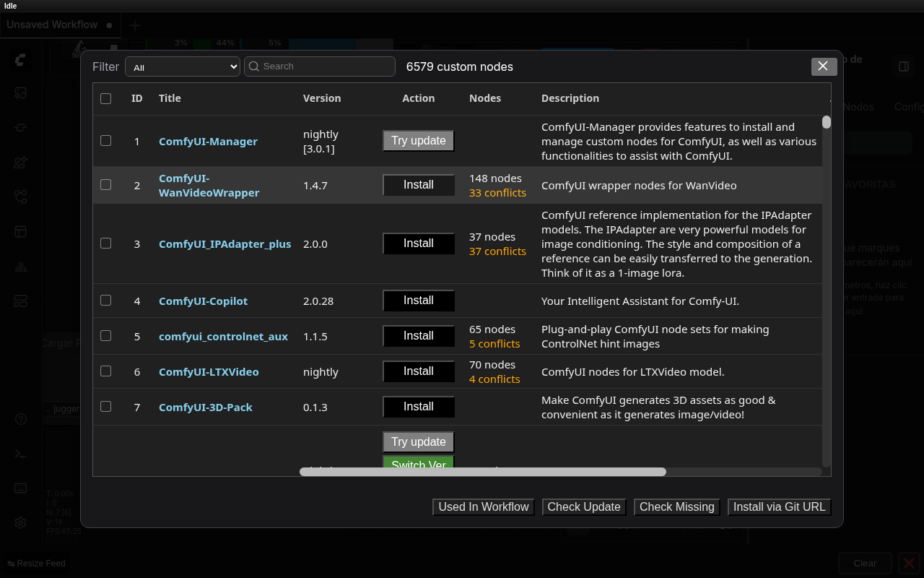Open the comfyui_controlnet_aux title link
This screenshot has width=924, height=578.
coord(223,337)
